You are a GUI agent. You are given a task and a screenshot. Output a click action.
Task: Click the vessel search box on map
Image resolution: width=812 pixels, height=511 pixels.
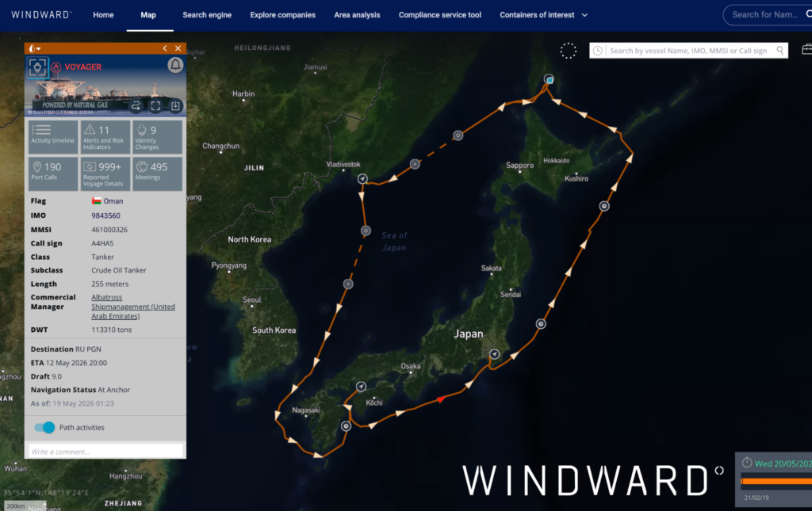pos(688,51)
